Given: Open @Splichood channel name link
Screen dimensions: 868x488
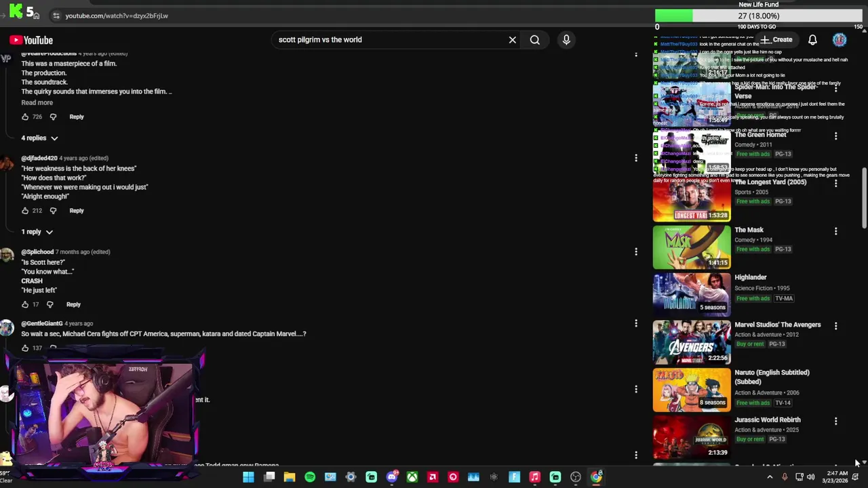Looking at the screenshot, I should [x=37, y=251].
